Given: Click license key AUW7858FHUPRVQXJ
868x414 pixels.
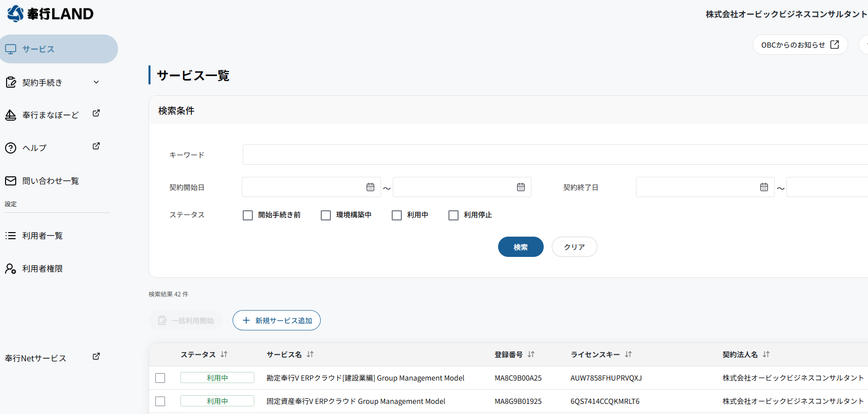Looking at the screenshot, I should click(606, 378).
